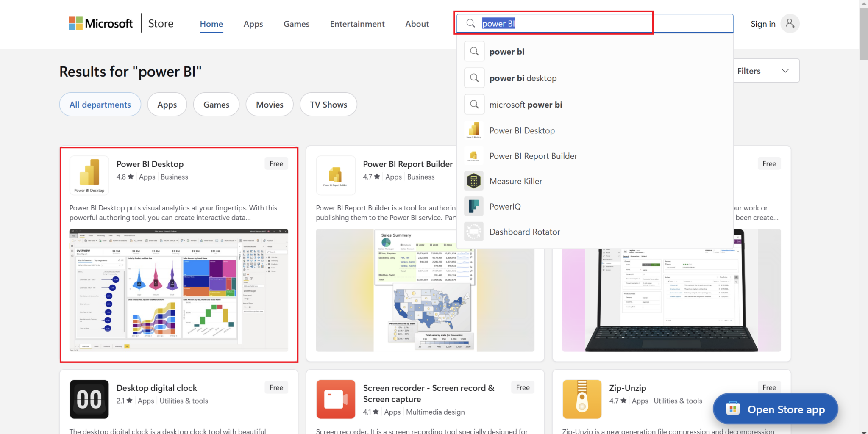Click the Desktop digital clock icon
The height and width of the screenshot is (434, 868).
(x=89, y=399)
